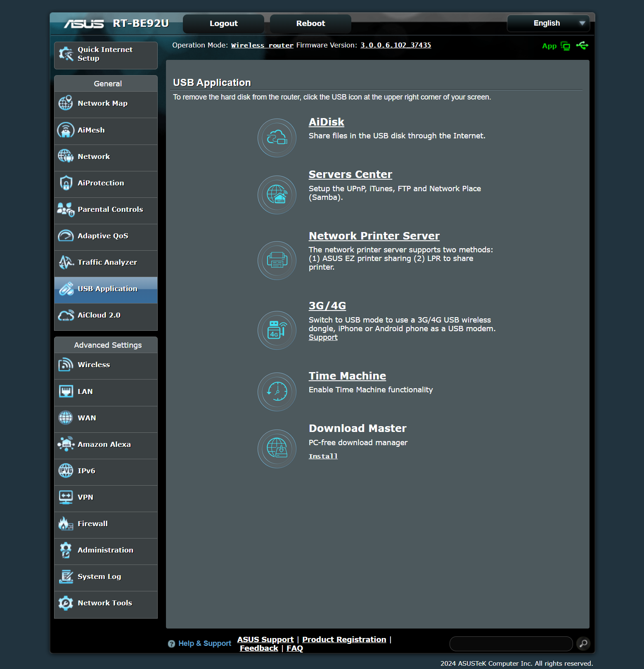Click the AiMesh house icon
The image size is (644, 669).
[x=66, y=130]
